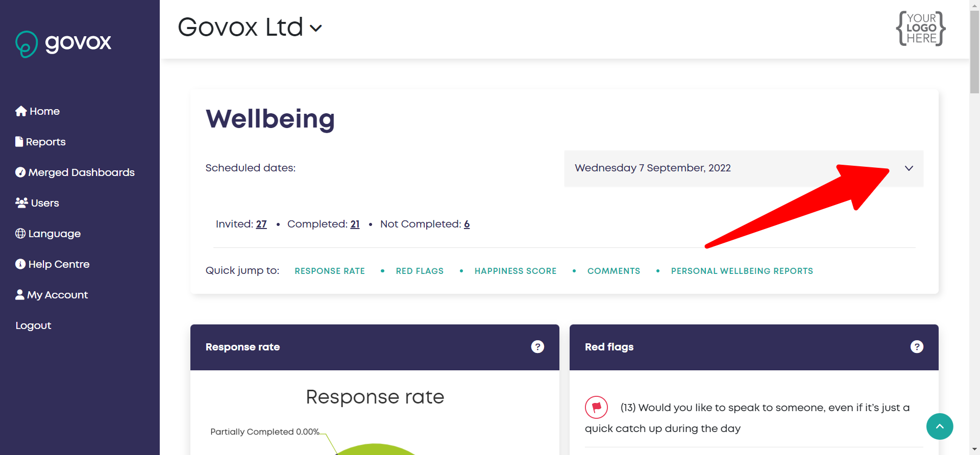
Task: Go to Merged Dashboards
Action: 75,172
